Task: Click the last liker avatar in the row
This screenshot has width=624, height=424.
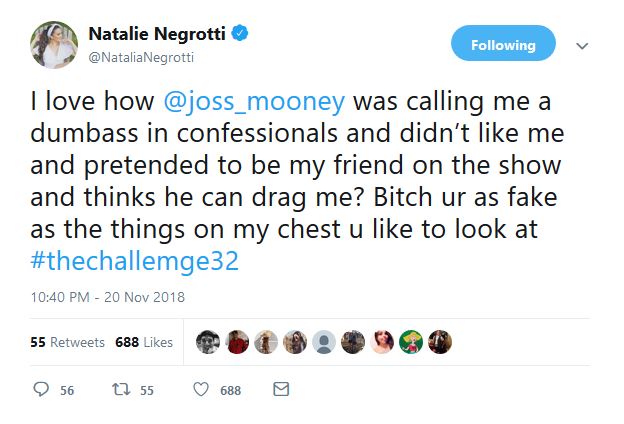Action: [x=439, y=342]
